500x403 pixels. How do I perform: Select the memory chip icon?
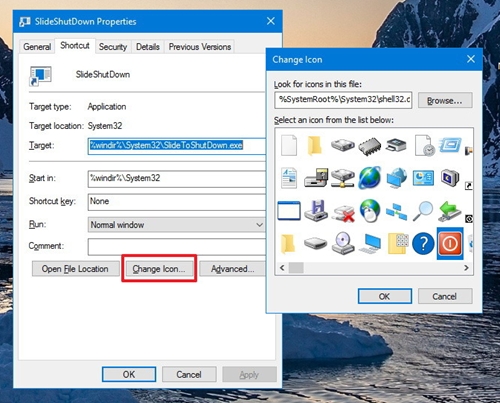(x=370, y=146)
